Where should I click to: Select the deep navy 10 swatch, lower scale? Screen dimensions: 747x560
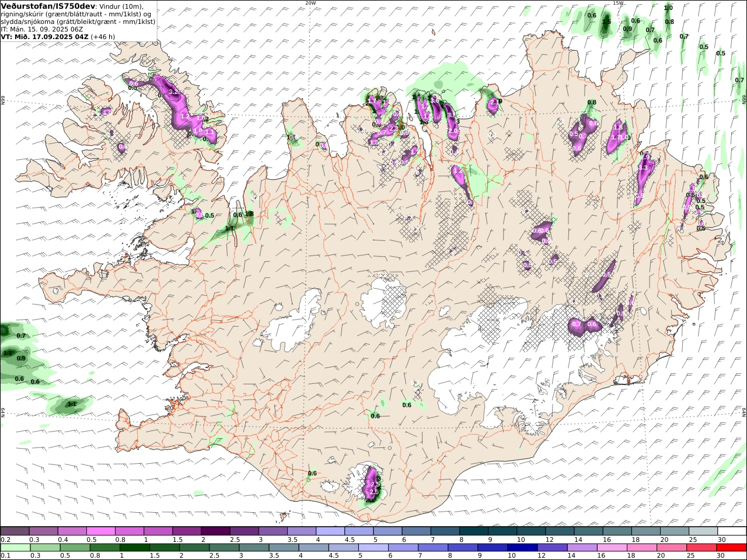(522, 548)
